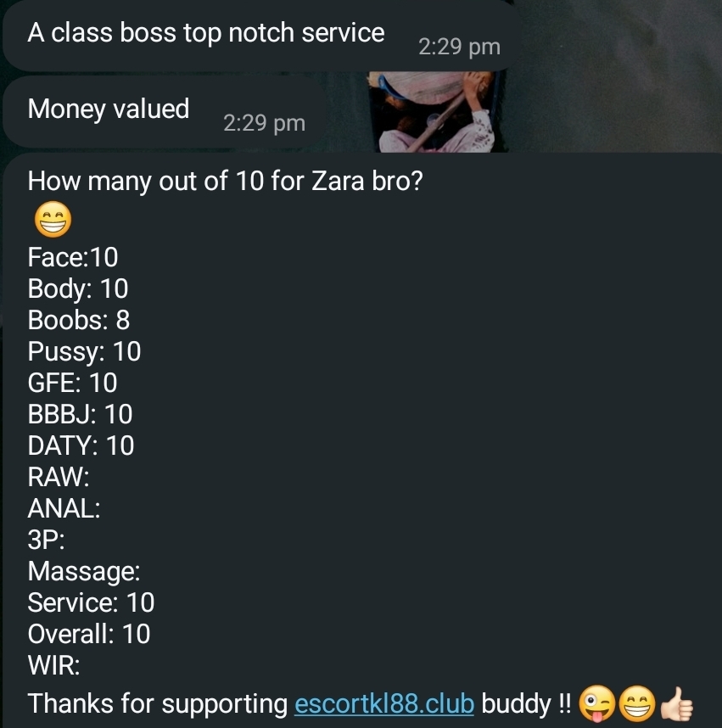Click the empty "WIR:" line
This screenshot has height=728, width=722.
[x=53, y=665]
